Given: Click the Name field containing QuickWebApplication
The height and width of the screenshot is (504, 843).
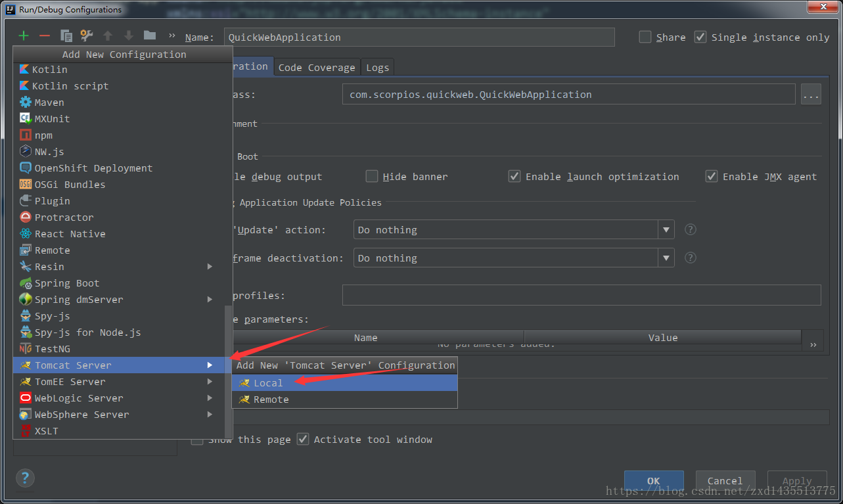Looking at the screenshot, I should click(419, 37).
